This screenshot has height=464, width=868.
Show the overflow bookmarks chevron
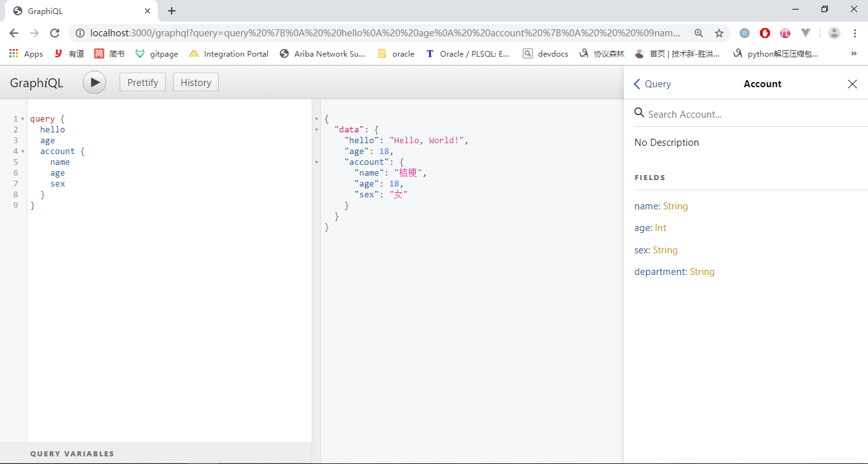click(x=853, y=54)
